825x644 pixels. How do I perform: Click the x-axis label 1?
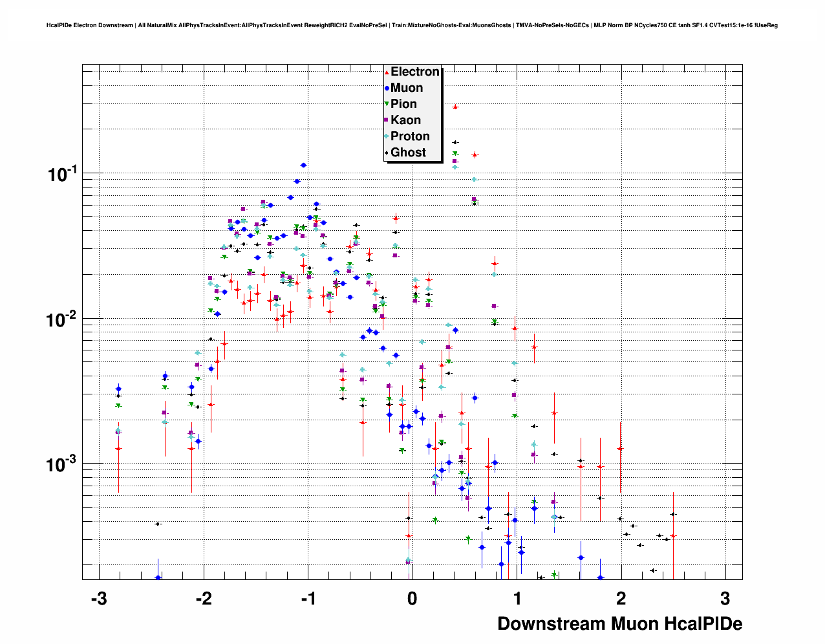click(x=517, y=598)
